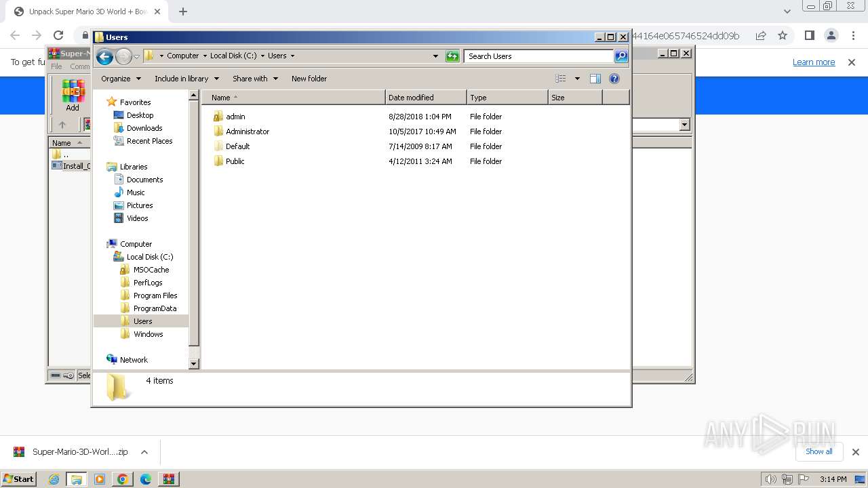Image resolution: width=868 pixels, height=488 pixels.
Task: Open Windows folder in tree
Action: pos(148,334)
